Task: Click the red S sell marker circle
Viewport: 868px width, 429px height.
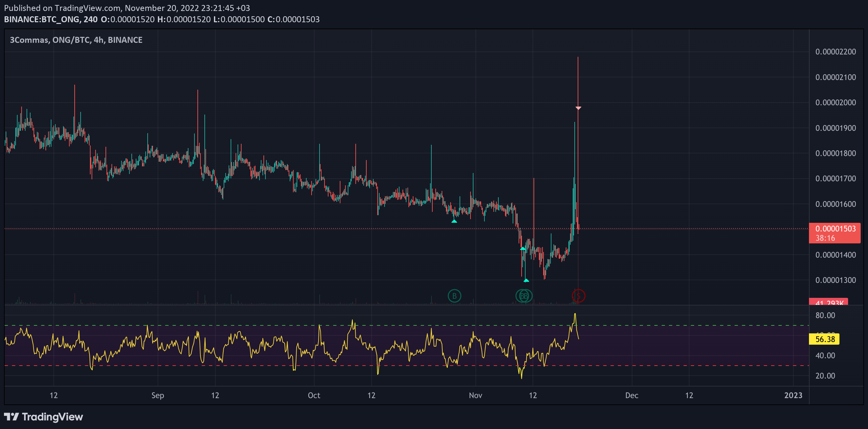Action: 578,296
